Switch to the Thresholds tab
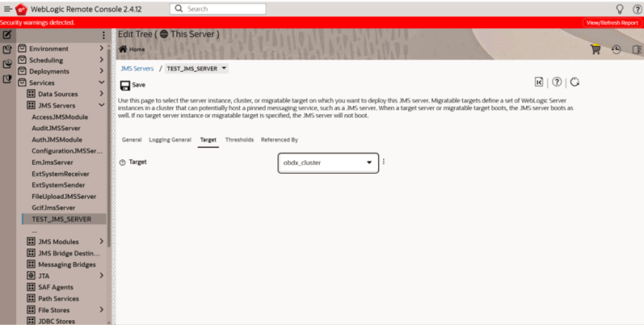Image resolution: width=644 pixels, height=325 pixels. [239, 140]
